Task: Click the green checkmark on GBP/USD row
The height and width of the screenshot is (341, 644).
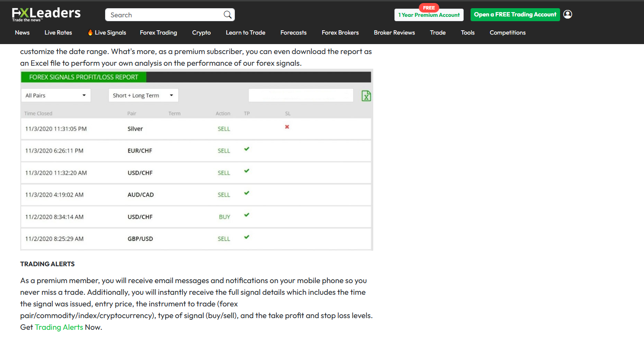Action: click(247, 237)
